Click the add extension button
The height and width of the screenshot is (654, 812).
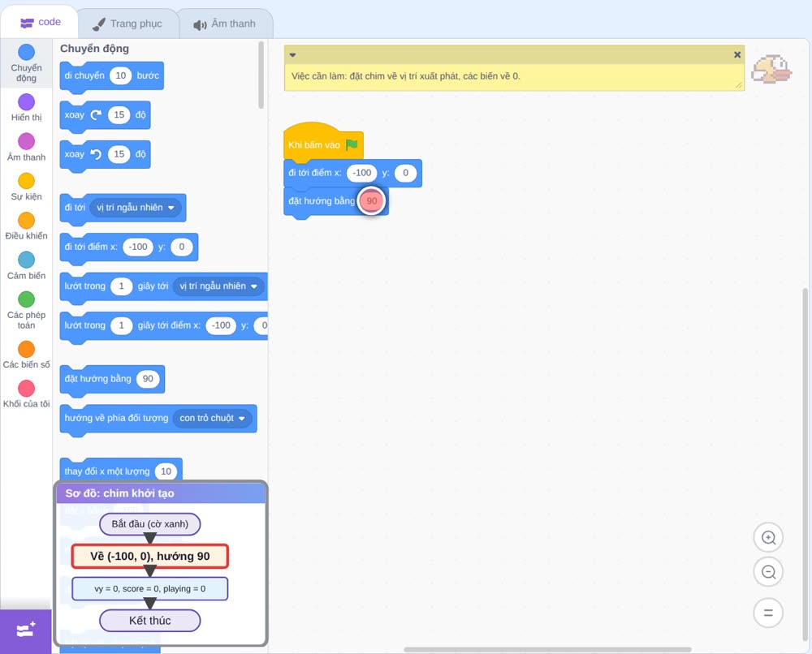click(x=26, y=630)
